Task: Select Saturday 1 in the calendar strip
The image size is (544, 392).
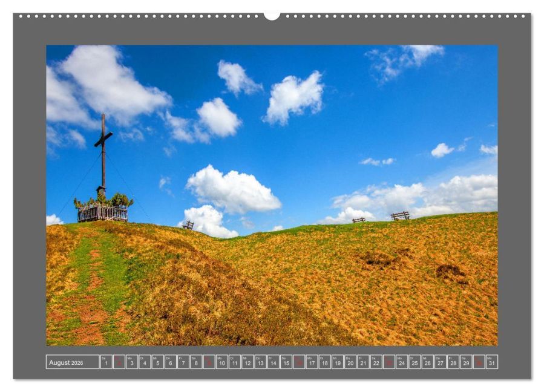Action: 106,362
